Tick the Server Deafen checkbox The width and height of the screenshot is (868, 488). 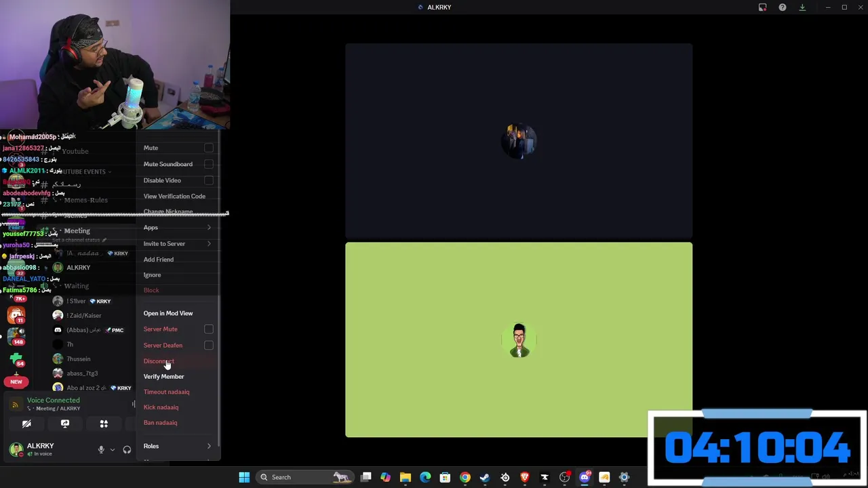(x=209, y=345)
